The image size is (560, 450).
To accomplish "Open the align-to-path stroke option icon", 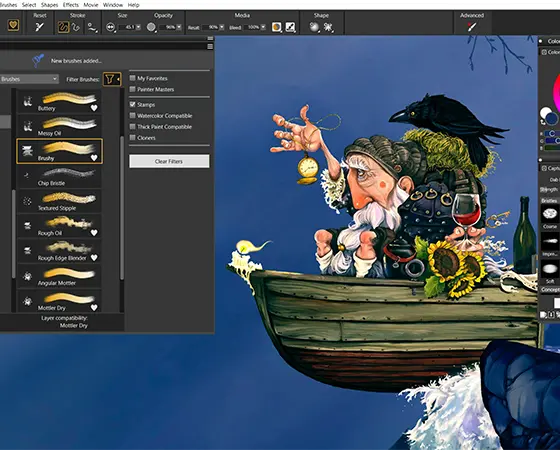I will point(92,28).
